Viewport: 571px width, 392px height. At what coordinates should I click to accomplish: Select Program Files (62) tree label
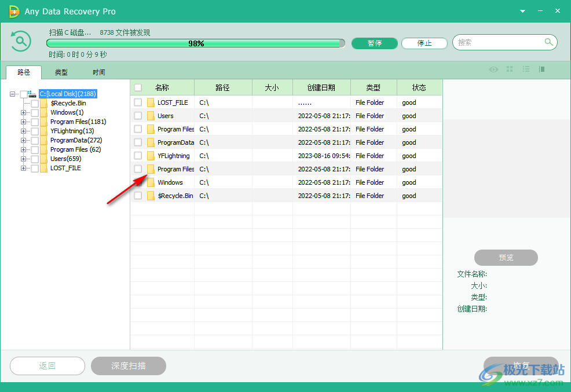click(x=76, y=149)
